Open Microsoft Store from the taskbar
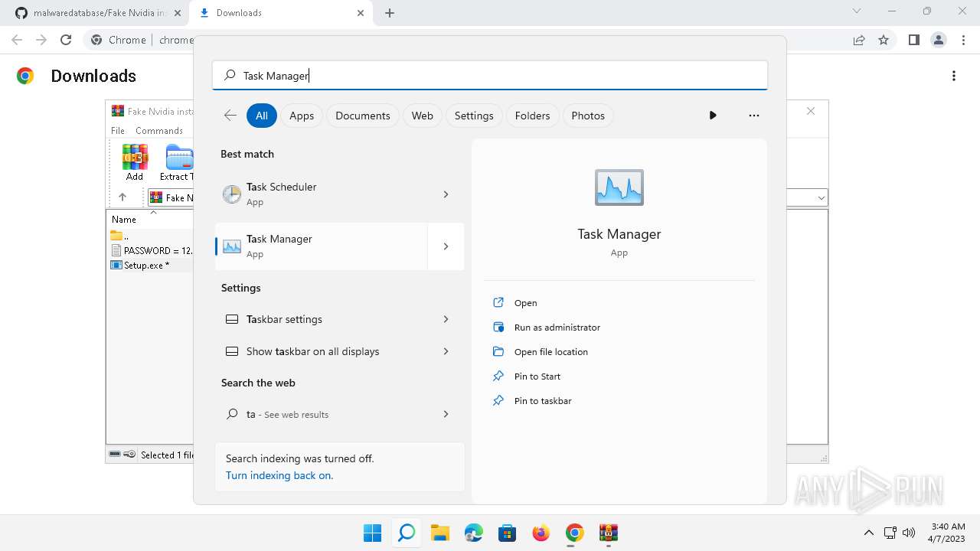 point(507,533)
